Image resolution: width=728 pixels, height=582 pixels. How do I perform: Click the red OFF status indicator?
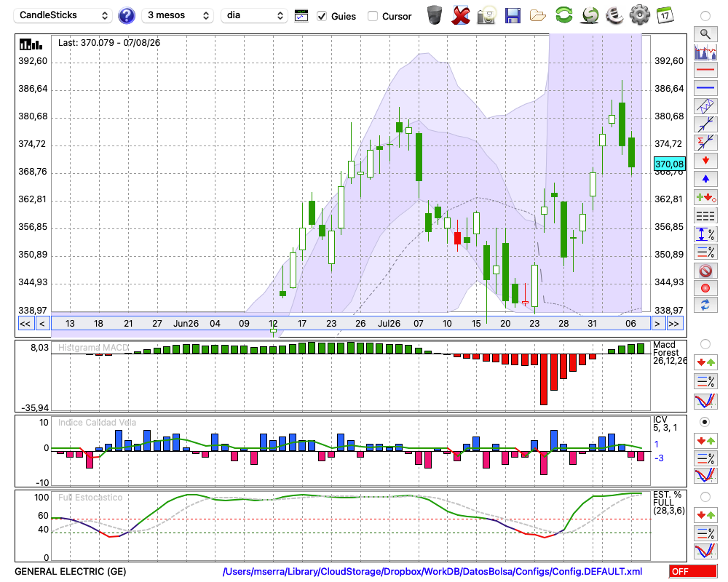tap(693, 571)
